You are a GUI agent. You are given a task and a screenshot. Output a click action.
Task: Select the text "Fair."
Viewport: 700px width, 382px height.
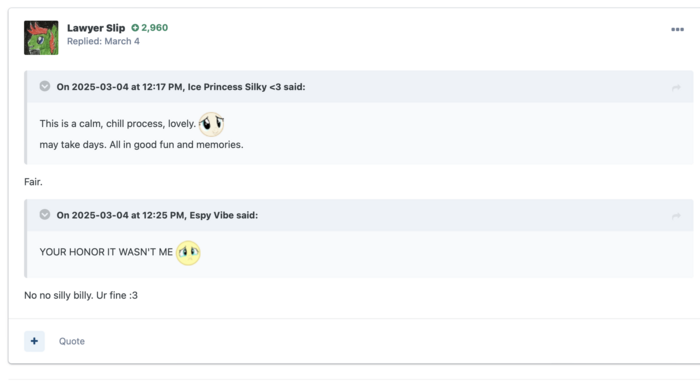point(33,182)
